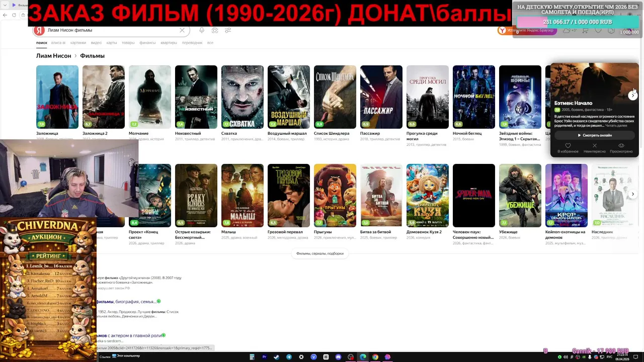Select the 'поиск' tab
This screenshot has height=362, width=644.
point(41,43)
